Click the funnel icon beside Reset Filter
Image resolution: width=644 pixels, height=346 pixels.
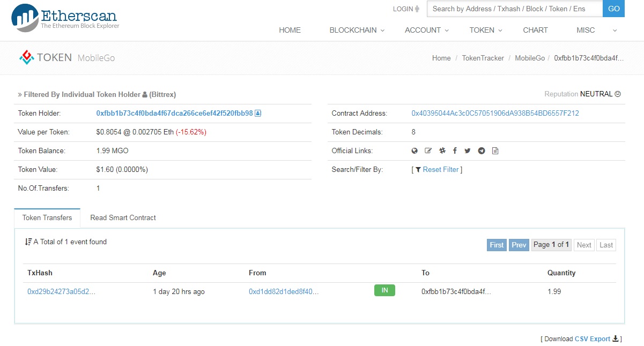(418, 170)
